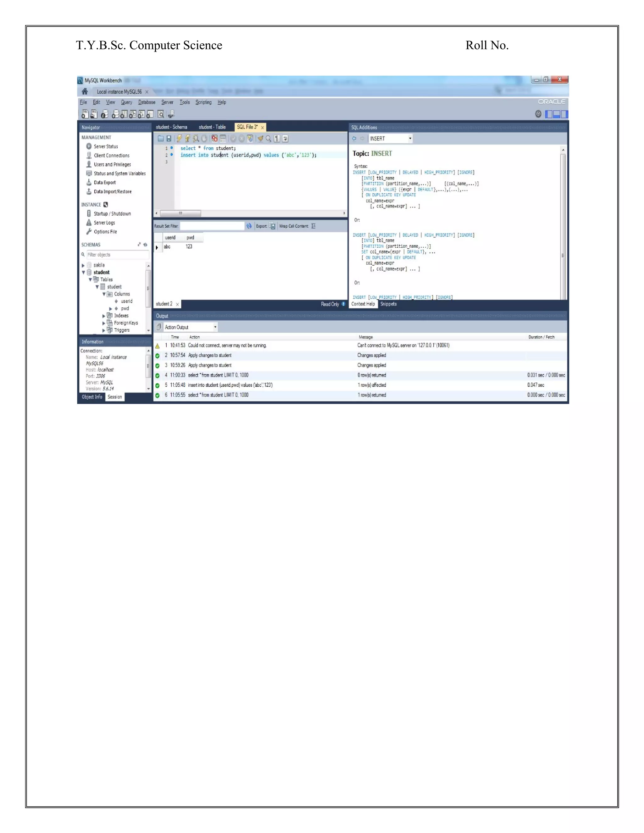The width and height of the screenshot is (644, 833).
Task: Toggle Wrap Cell Content icon
Action: [313, 226]
